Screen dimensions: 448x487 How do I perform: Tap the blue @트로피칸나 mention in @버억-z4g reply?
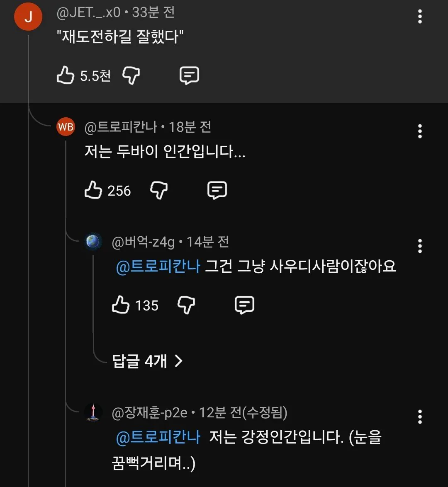(x=158, y=266)
